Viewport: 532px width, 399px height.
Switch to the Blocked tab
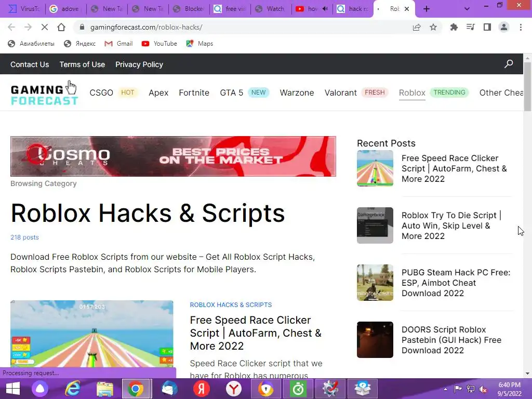[x=189, y=9]
